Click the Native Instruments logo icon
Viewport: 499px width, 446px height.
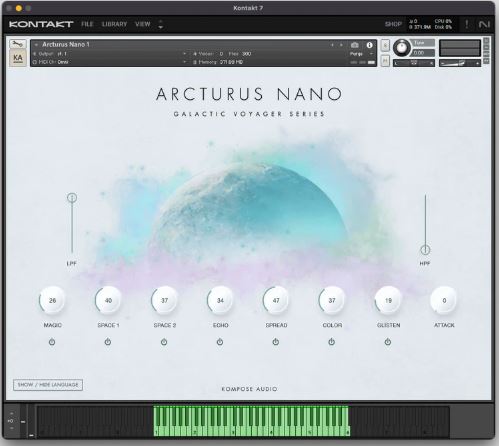[484, 24]
